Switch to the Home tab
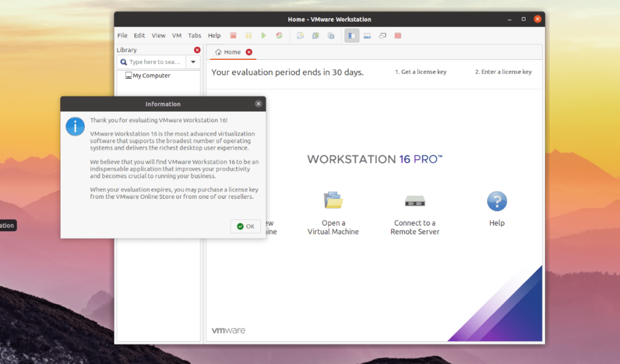This screenshot has width=620, height=364. click(232, 52)
